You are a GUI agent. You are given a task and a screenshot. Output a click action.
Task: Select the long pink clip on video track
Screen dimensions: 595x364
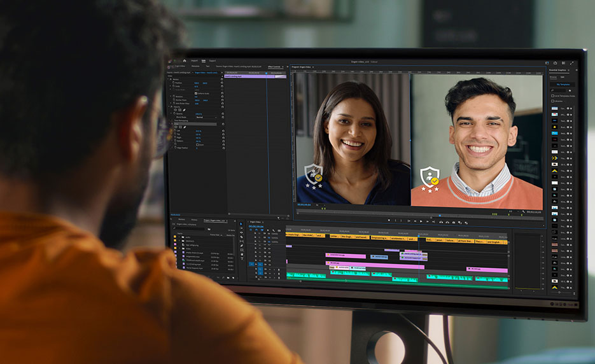coord(375,267)
